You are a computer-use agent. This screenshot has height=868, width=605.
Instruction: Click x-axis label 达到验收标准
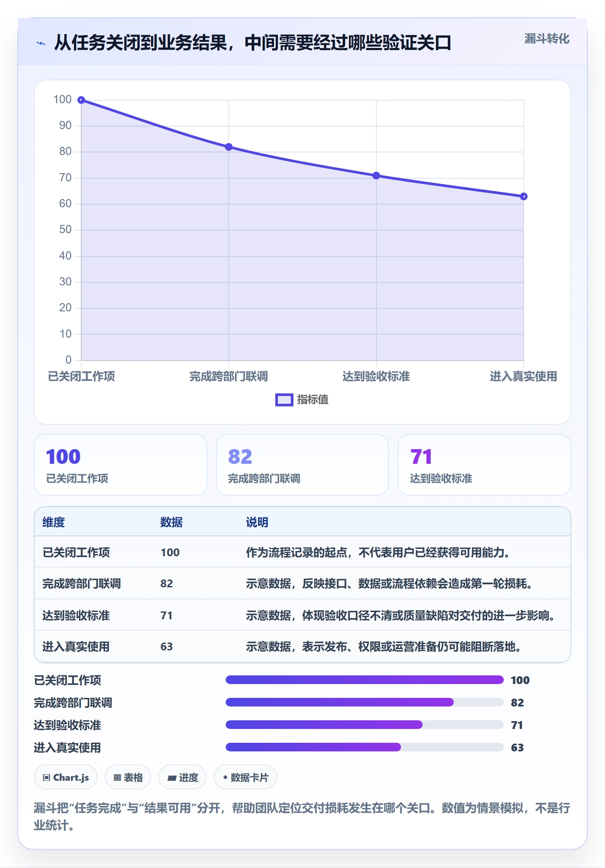(376, 376)
